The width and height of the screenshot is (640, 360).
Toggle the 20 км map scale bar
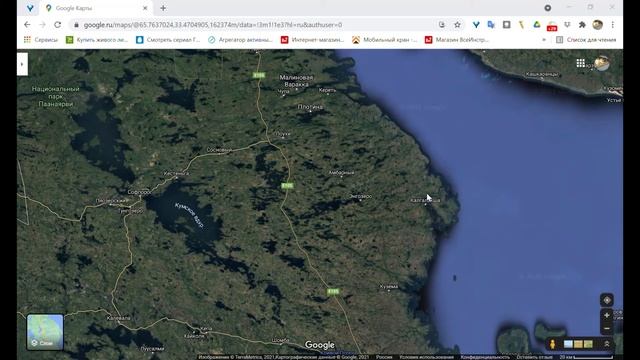click(x=586, y=357)
